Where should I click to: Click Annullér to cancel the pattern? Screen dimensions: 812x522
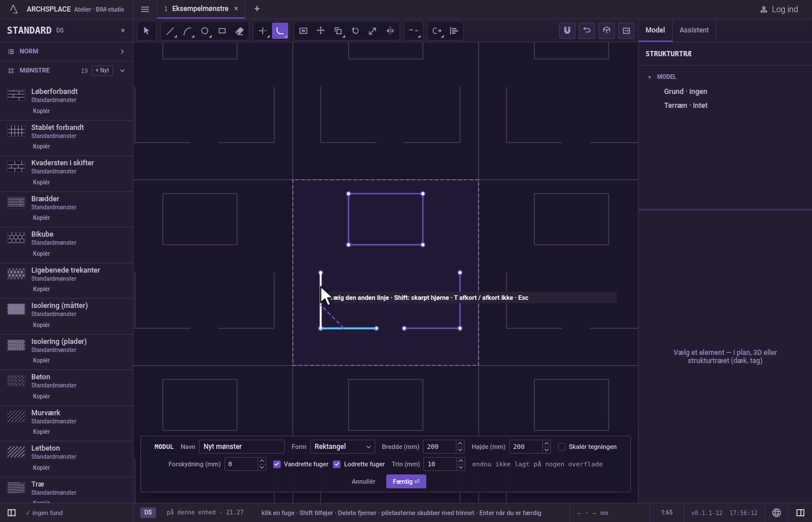(x=364, y=481)
